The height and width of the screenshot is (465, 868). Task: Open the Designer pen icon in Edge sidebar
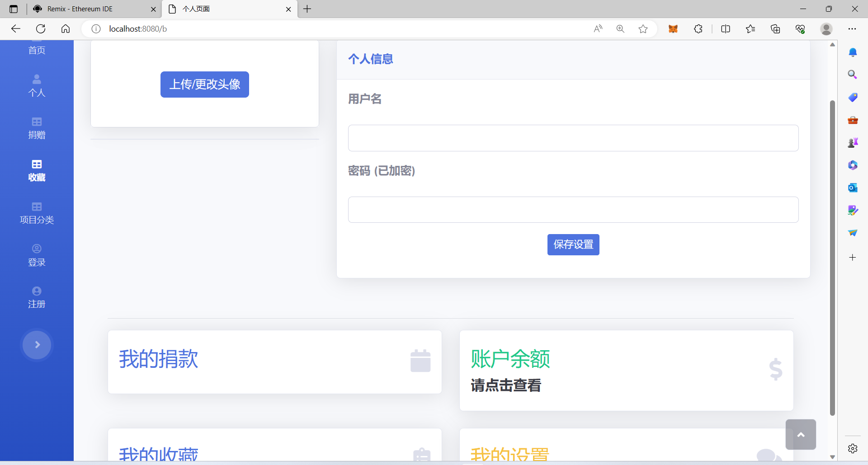[x=853, y=210]
